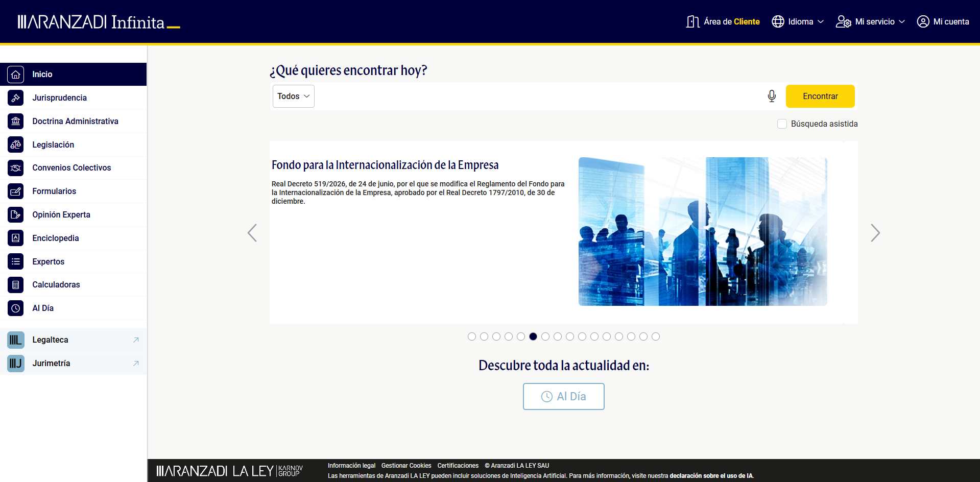Select the active sixth carousel dot
The width and height of the screenshot is (980, 482).
pos(533,336)
